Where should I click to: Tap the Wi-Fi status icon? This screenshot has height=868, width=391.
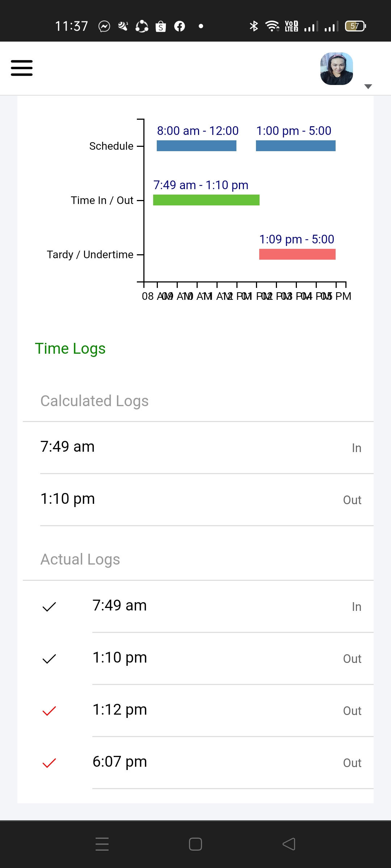272,26
